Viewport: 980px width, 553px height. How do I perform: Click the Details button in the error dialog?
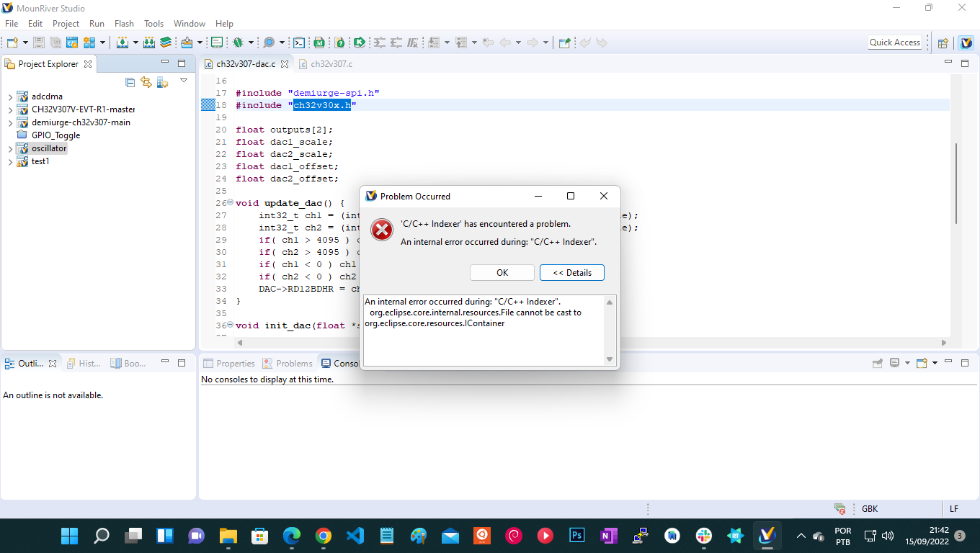click(571, 272)
